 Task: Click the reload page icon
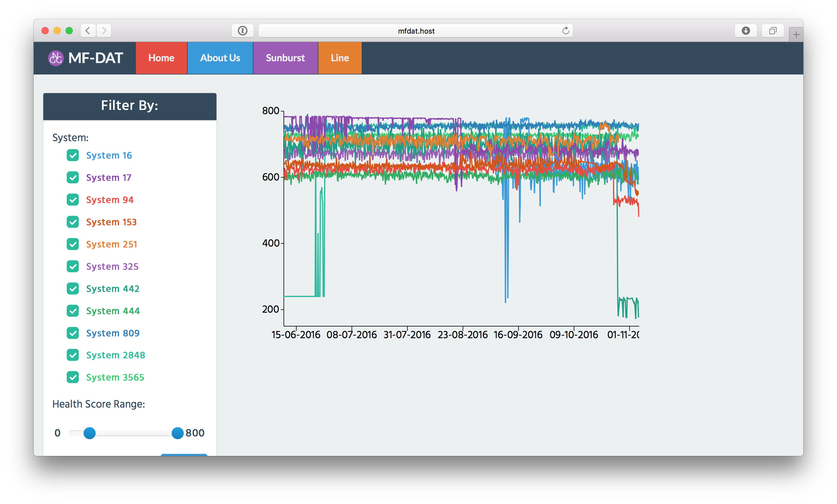tap(565, 31)
